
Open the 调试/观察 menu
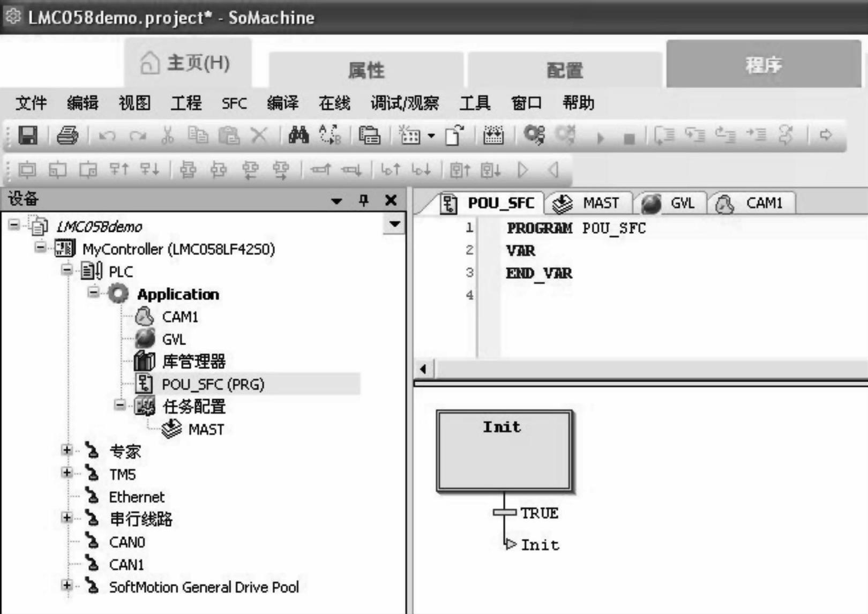tap(405, 103)
